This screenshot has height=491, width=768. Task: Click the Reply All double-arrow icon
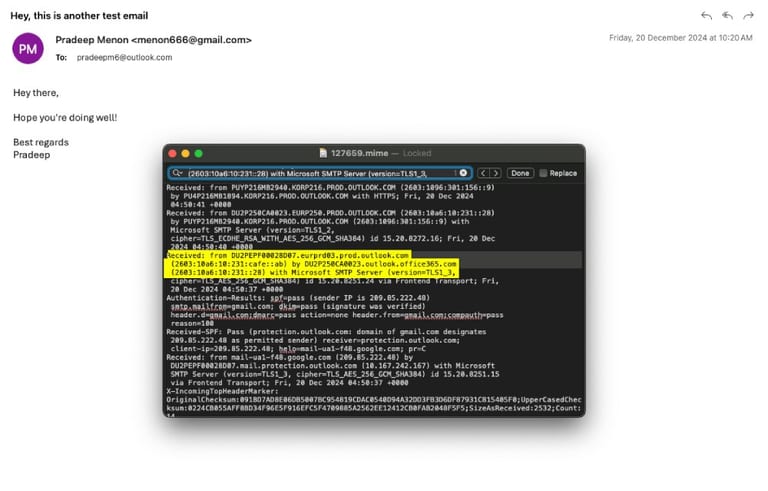[x=727, y=16]
